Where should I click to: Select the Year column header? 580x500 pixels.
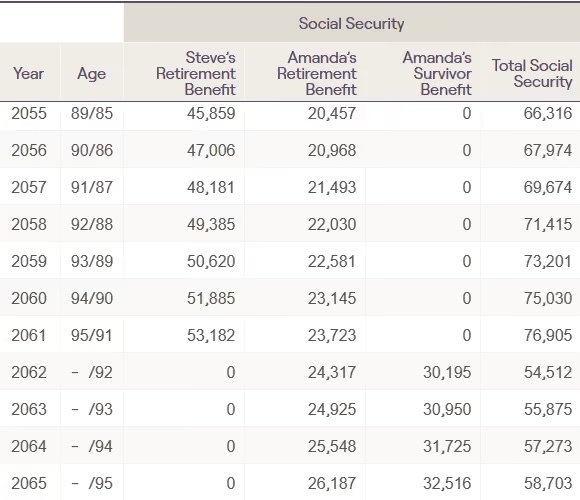28,73
